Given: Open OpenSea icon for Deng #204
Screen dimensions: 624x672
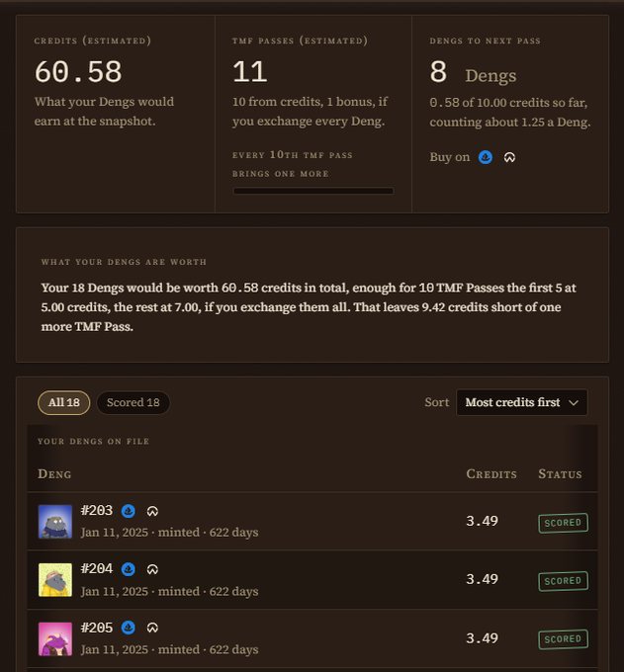Looking at the screenshot, I should pyautogui.click(x=129, y=569).
